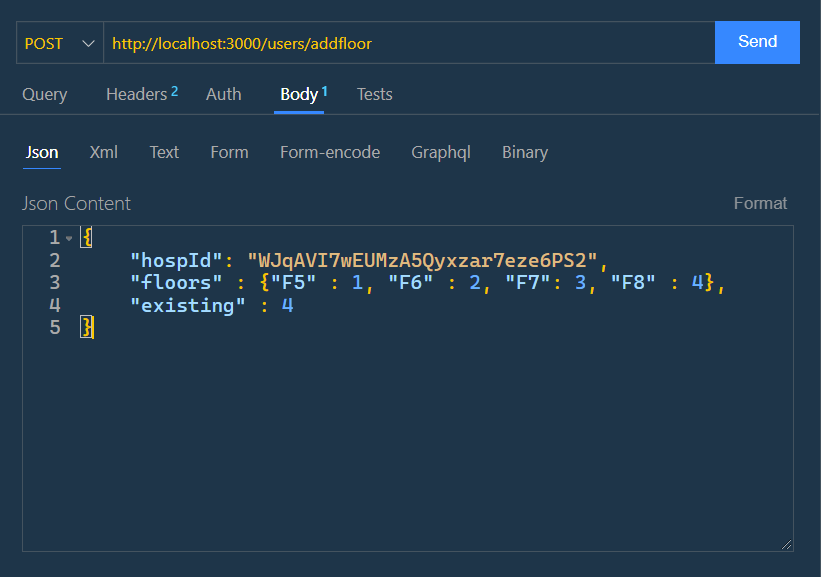821x577 pixels.
Task: Click the request URL input field
Action: tap(400, 42)
